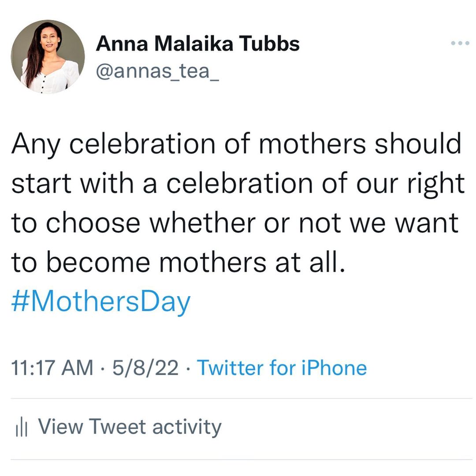Open the #MothersDay hashtag
This screenshot has height=476, width=476.
(x=101, y=302)
